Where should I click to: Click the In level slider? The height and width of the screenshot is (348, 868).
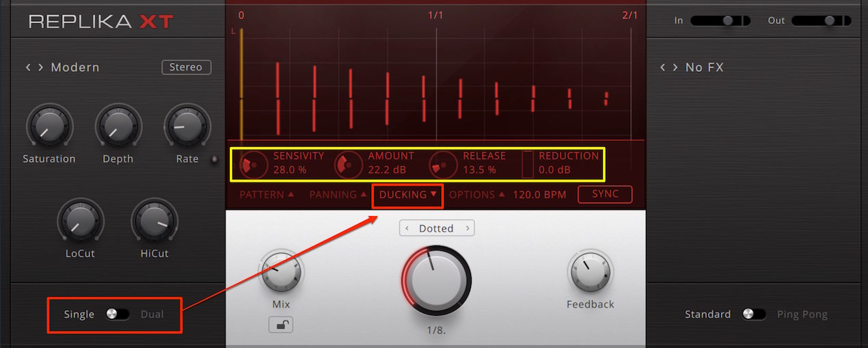[720, 21]
